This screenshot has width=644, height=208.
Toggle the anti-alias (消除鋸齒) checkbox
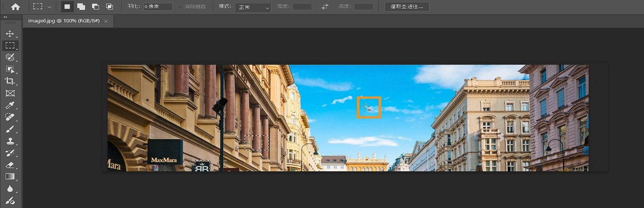[x=180, y=7]
